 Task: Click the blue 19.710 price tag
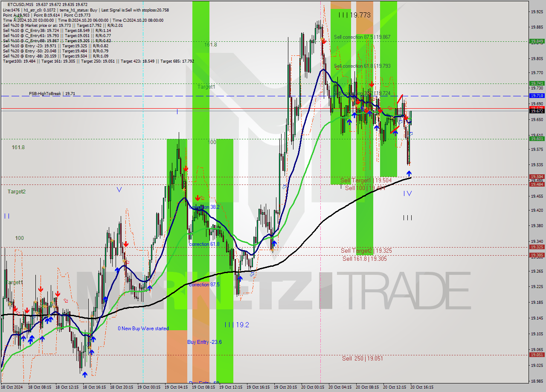tap(537, 96)
